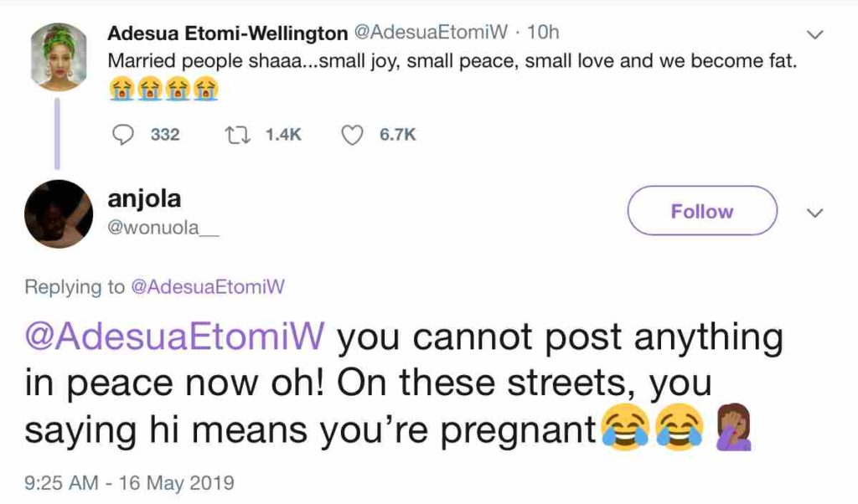The height and width of the screenshot is (504, 858).
Task: Click the first crying emoji under Adesua's tweet
Action: 121,90
